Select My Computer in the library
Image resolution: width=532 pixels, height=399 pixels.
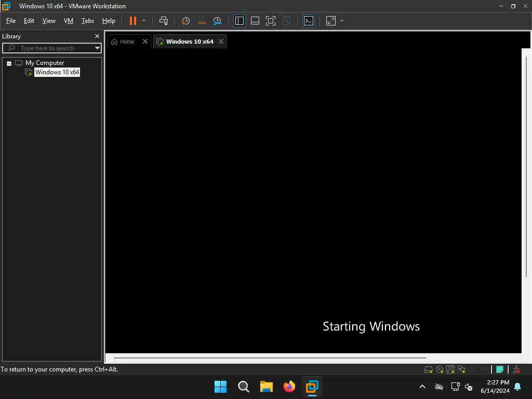[x=45, y=63]
